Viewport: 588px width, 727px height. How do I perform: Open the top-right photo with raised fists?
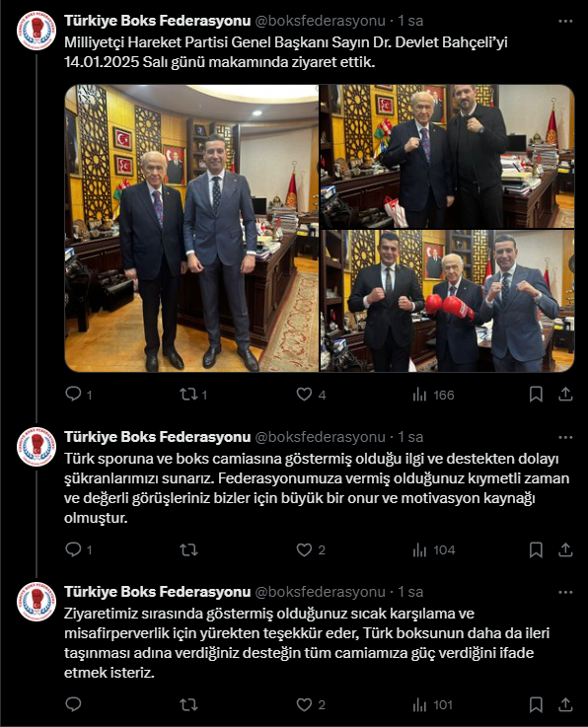447,156
